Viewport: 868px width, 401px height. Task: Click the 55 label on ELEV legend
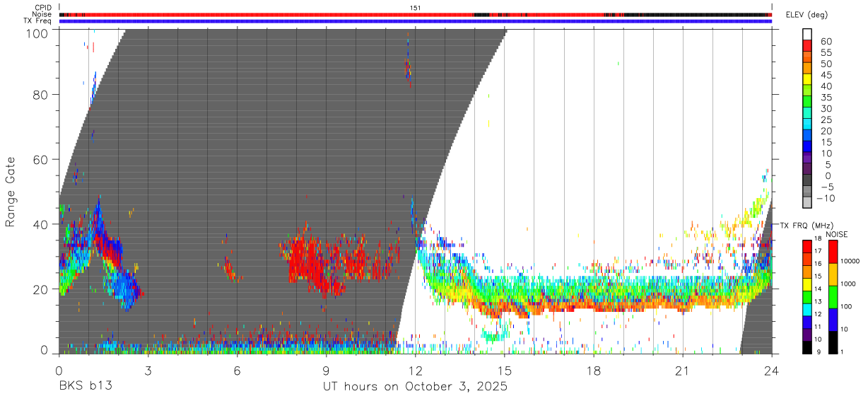click(x=826, y=52)
